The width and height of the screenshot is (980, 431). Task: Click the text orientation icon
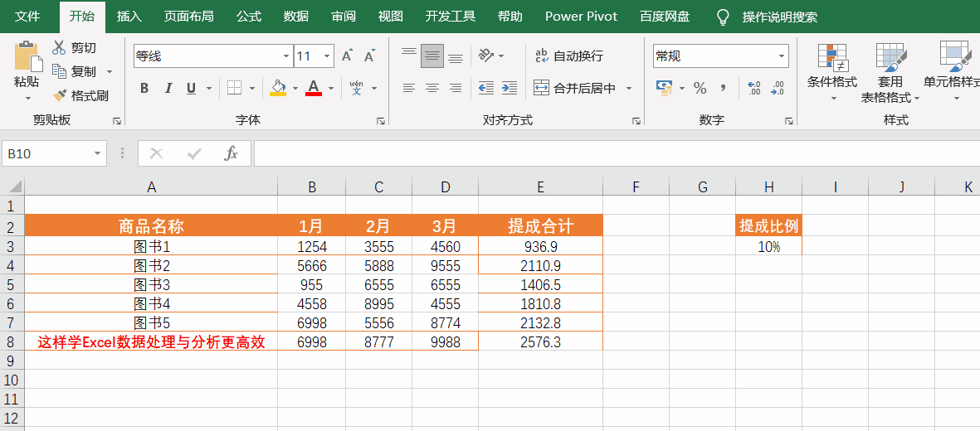486,56
